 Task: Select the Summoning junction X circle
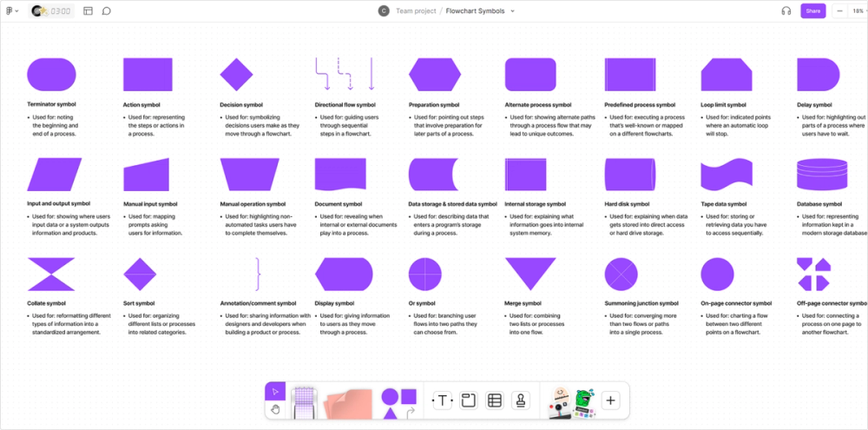click(x=621, y=274)
